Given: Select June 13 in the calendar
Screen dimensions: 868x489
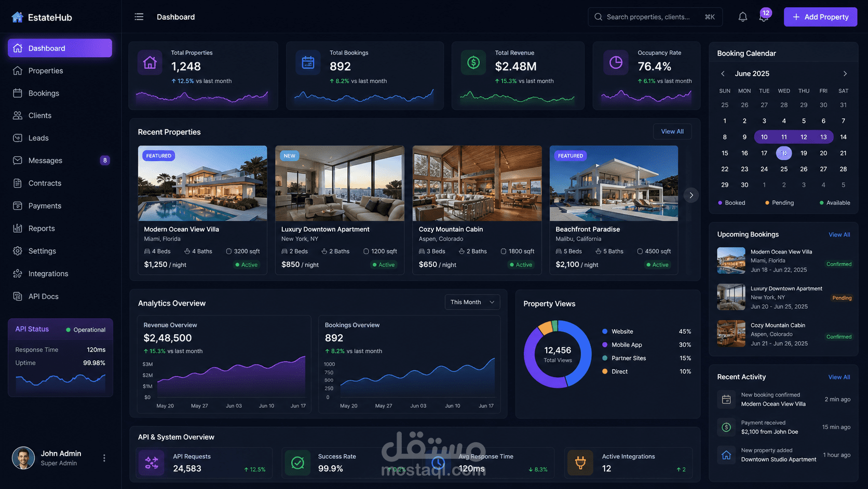Looking at the screenshot, I should [823, 137].
